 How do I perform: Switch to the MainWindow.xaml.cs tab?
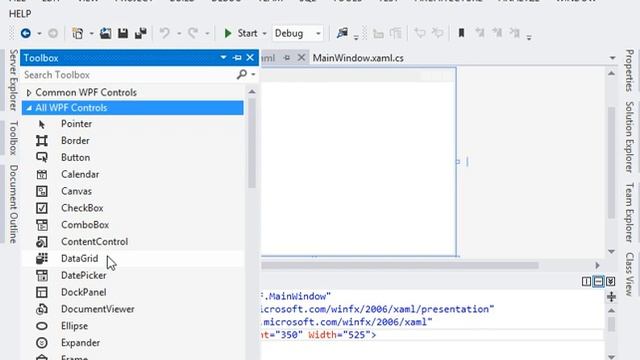tap(358, 58)
